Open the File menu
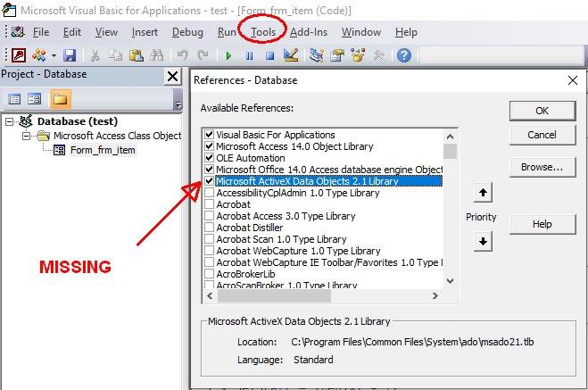This screenshot has height=390, width=588. pyautogui.click(x=41, y=32)
